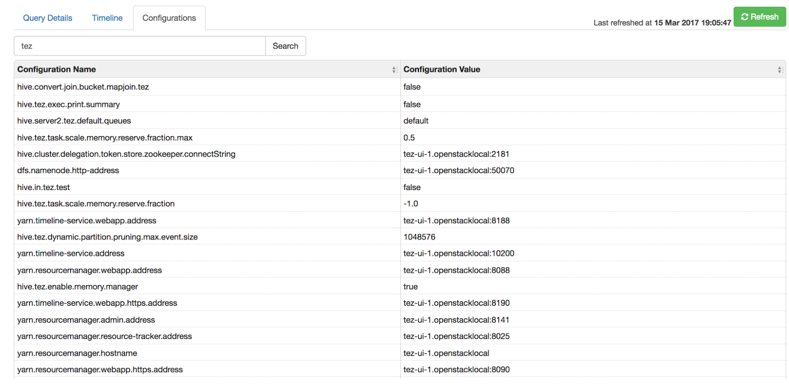Click the 1048576 configuration value

(419, 237)
